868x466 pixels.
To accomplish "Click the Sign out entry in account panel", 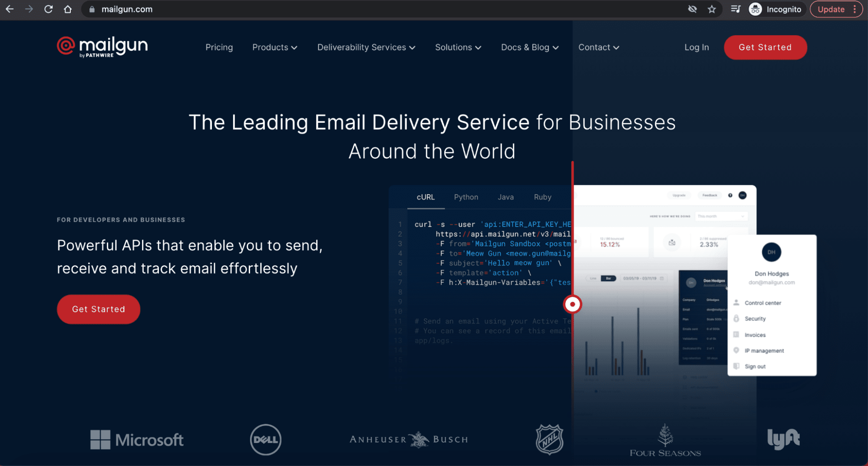I will [756, 366].
